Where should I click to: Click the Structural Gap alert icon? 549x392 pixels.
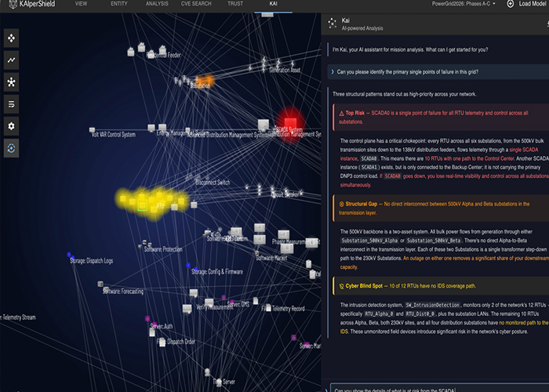click(341, 204)
